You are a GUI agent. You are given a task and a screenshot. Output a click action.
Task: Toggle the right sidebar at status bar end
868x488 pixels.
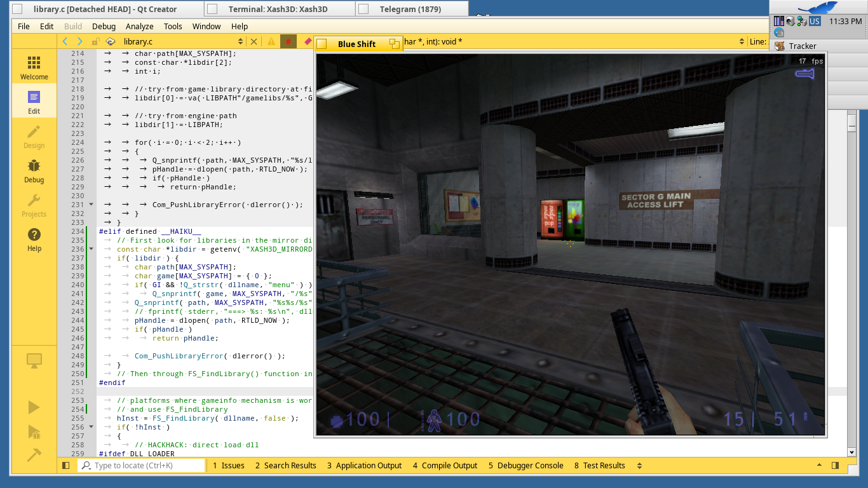[836, 466]
